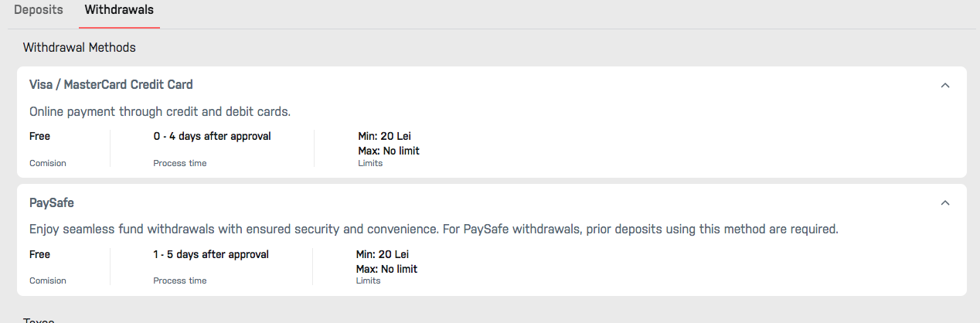Switch to the Deposits tab

tap(39, 11)
